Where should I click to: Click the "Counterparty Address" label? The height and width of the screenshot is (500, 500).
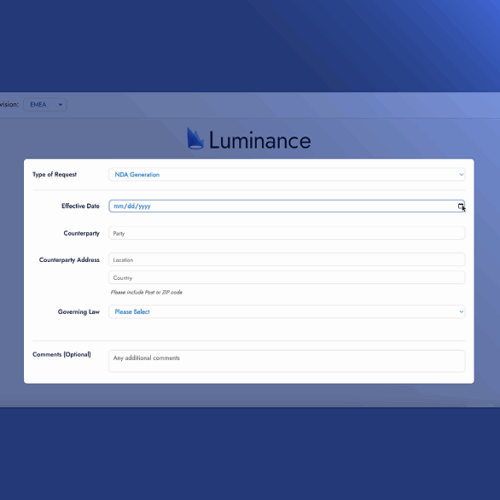69,260
